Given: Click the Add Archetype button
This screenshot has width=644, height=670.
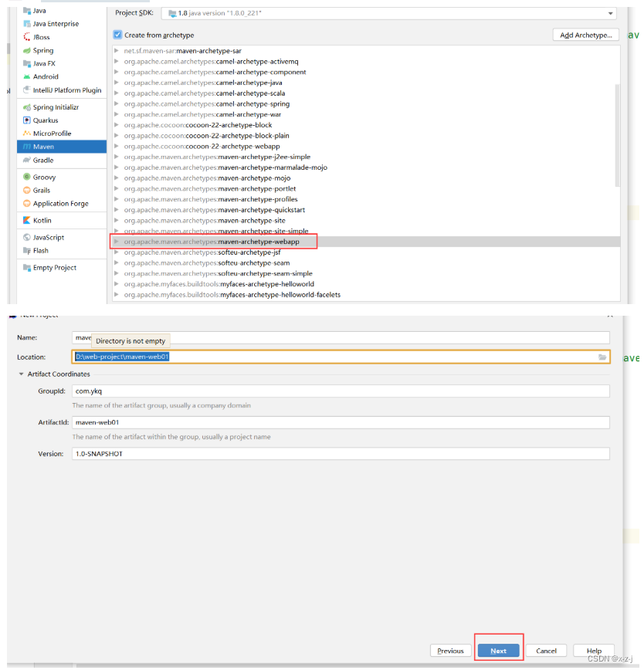Looking at the screenshot, I should [586, 35].
